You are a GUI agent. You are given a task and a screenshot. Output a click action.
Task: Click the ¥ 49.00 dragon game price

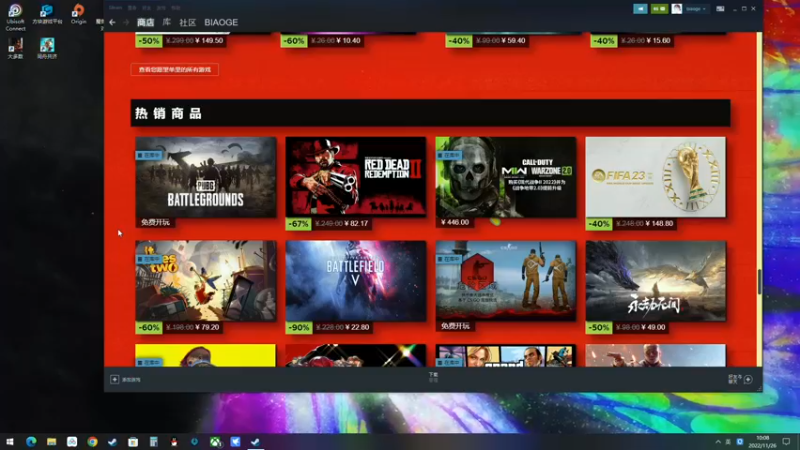[x=655, y=327]
